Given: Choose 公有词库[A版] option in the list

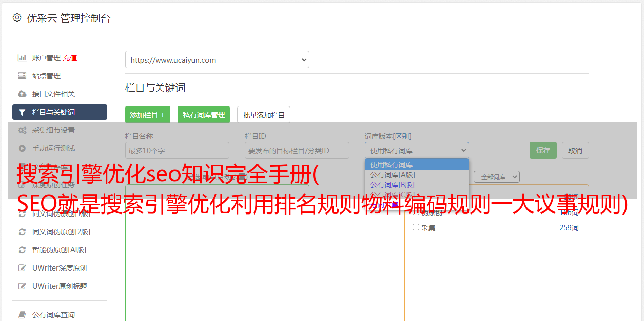Looking at the screenshot, I should click(x=417, y=175).
